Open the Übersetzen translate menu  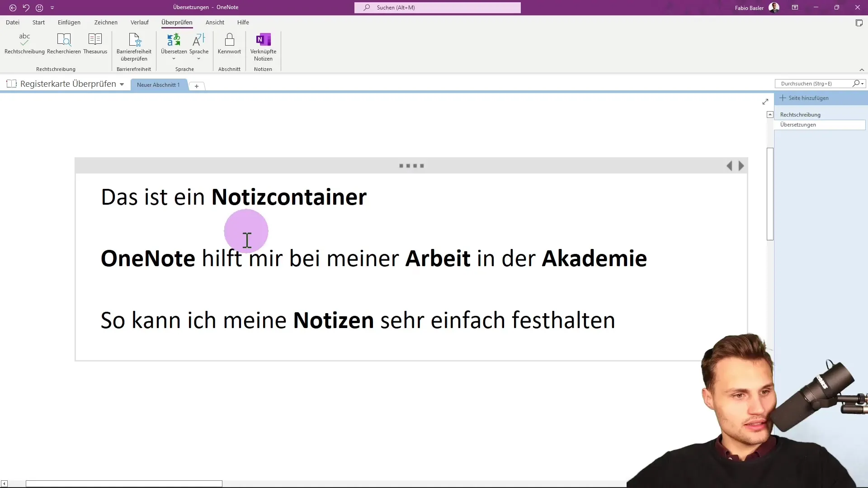174,47
